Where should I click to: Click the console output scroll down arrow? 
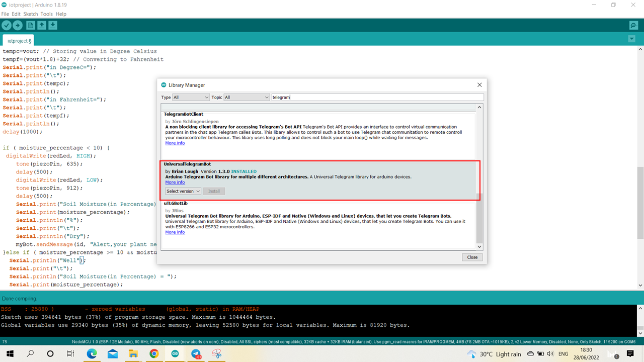pyautogui.click(x=640, y=333)
